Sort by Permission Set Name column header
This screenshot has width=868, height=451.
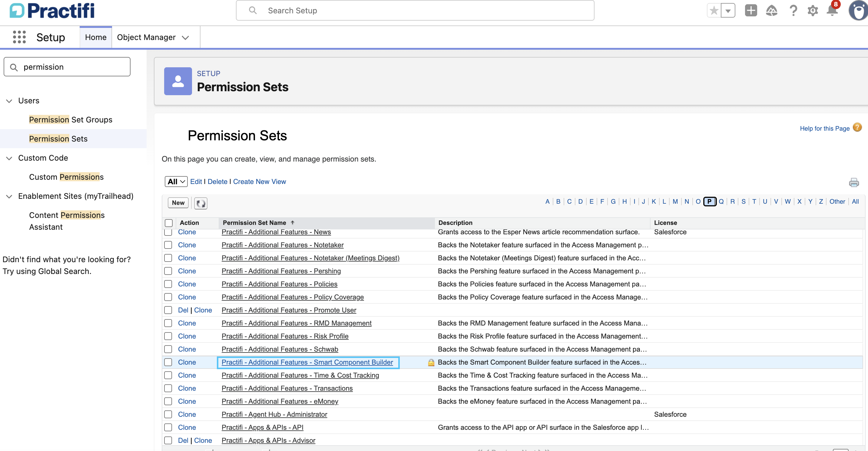[254, 223]
